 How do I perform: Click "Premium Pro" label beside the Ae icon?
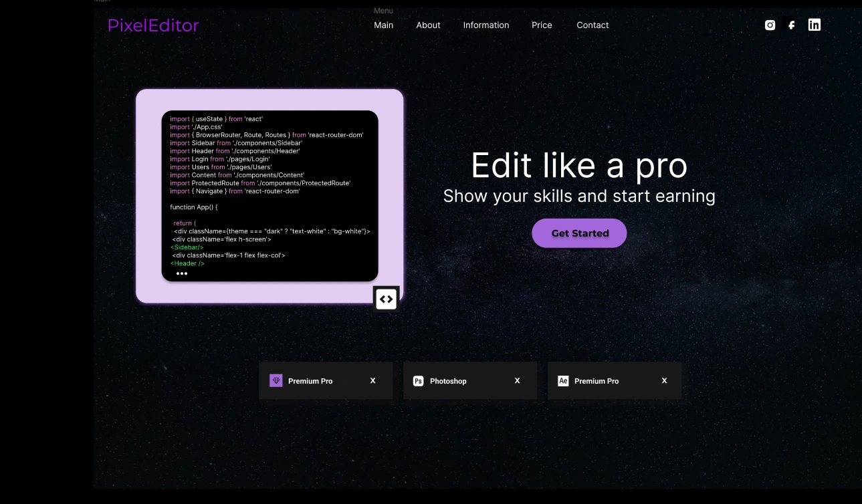click(x=597, y=381)
